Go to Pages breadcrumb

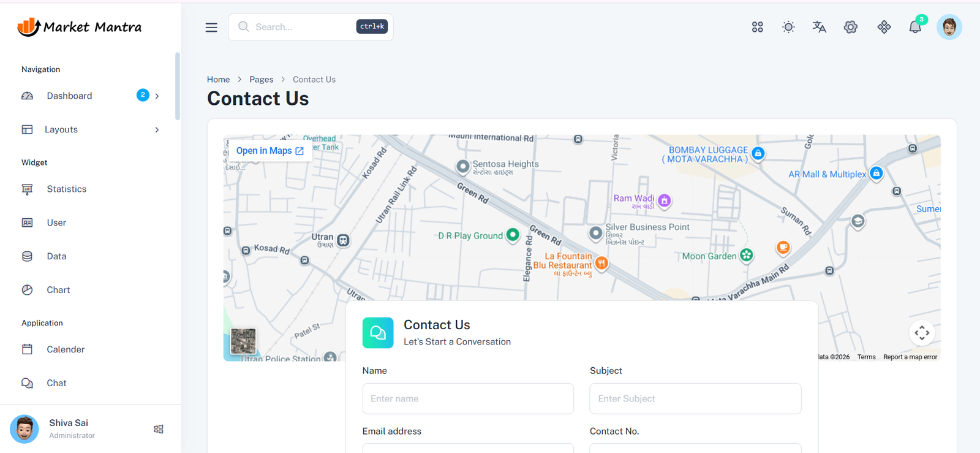262,79
